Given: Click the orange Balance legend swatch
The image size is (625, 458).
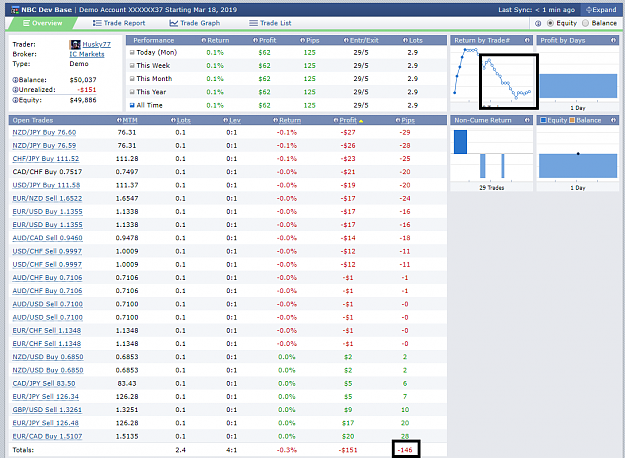Looking at the screenshot, I should (572, 120).
